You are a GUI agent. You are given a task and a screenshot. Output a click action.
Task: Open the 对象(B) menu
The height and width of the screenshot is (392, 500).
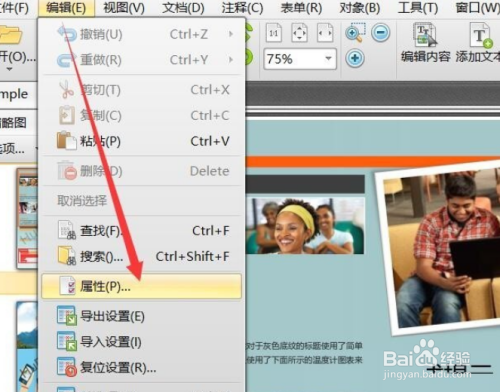point(360,8)
